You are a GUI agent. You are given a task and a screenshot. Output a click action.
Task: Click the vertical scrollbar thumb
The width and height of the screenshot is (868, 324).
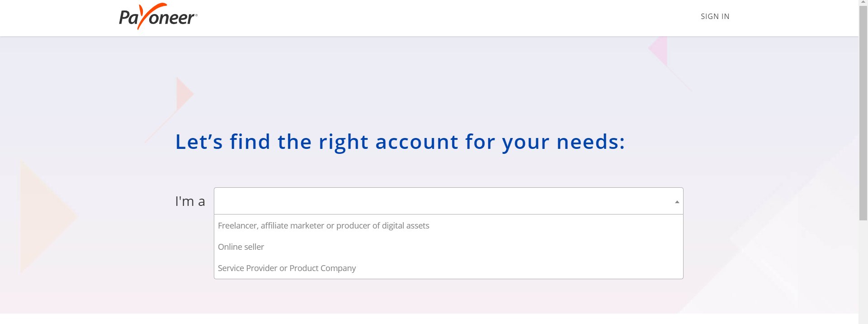pos(863,113)
